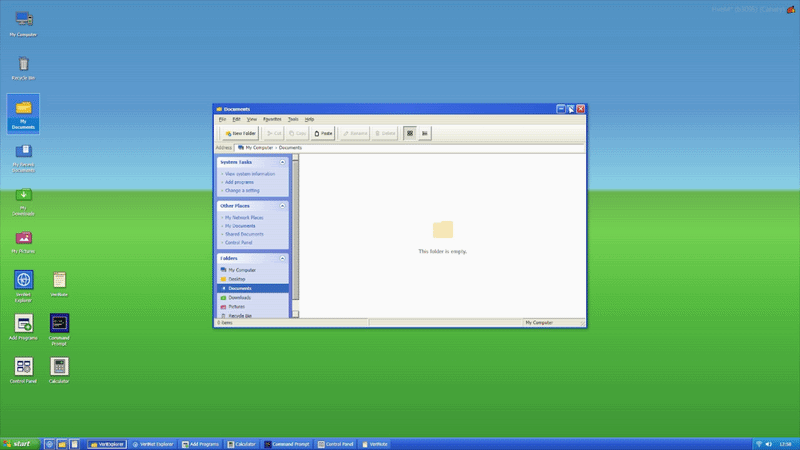This screenshot has height=450, width=800.
Task: Click the sidebar vertical scrollbar
Action: click(295, 236)
